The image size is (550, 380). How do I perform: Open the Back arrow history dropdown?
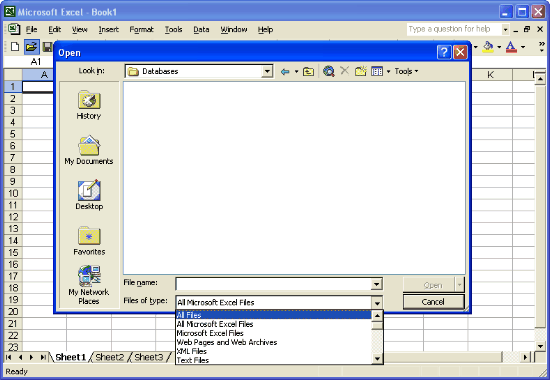click(296, 72)
